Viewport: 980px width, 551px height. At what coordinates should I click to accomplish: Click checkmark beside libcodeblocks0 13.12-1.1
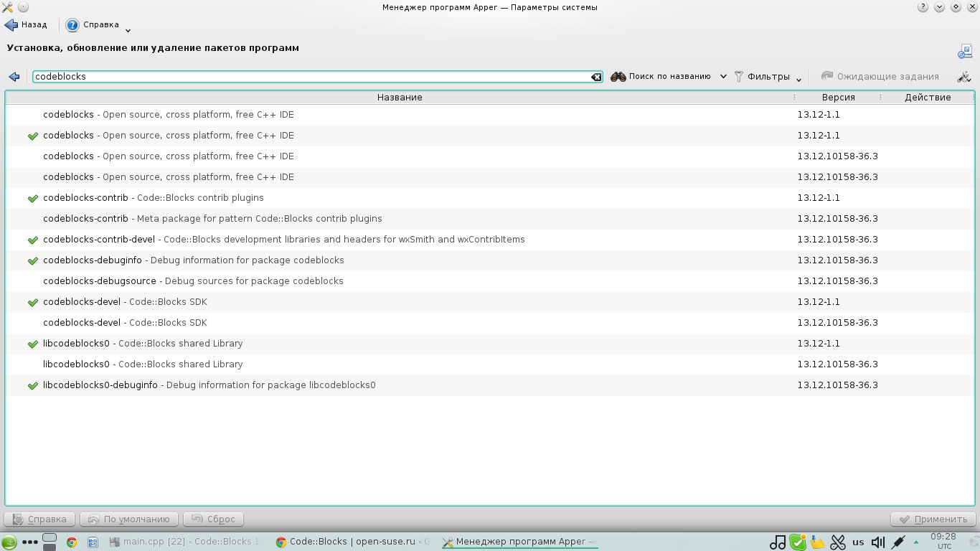point(32,344)
